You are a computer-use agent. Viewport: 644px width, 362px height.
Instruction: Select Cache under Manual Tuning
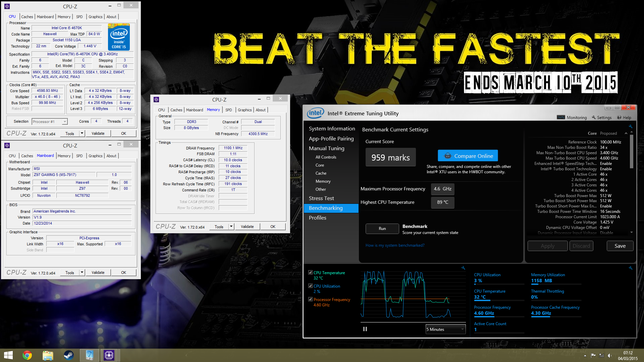coord(321,173)
